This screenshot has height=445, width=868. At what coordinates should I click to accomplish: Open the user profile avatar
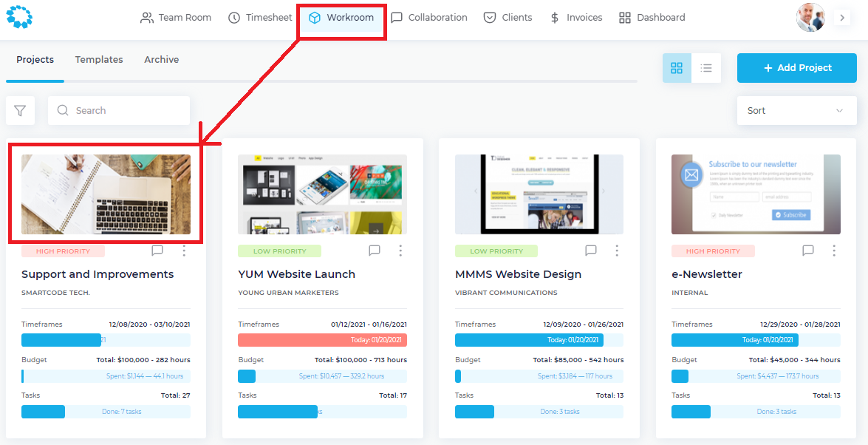(810, 18)
